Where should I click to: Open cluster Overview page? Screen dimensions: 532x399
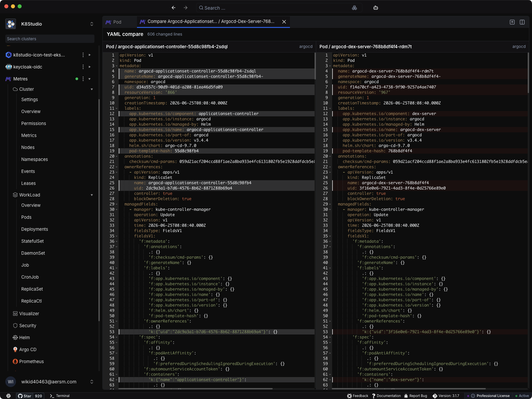click(31, 111)
